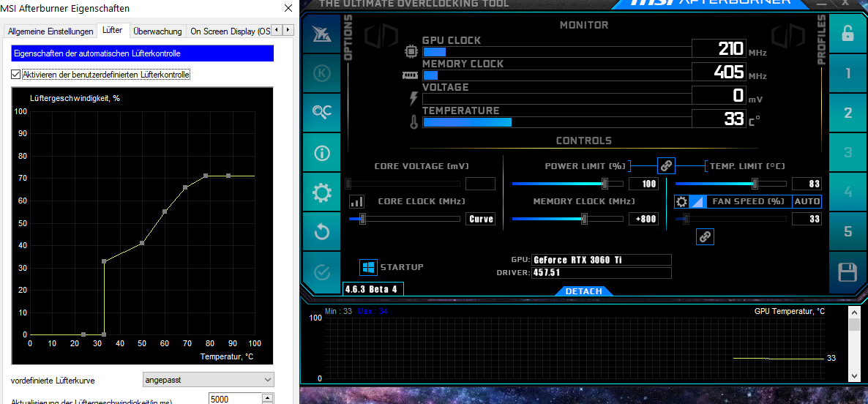Open the Kombustor K icon

pyautogui.click(x=322, y=72)
